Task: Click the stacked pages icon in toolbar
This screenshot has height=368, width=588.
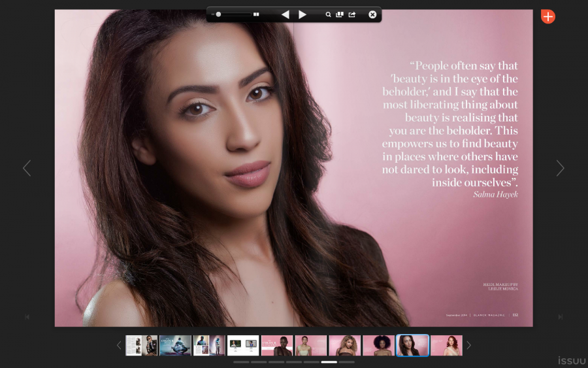Action: pyautogui.click(x=340, y=14)
